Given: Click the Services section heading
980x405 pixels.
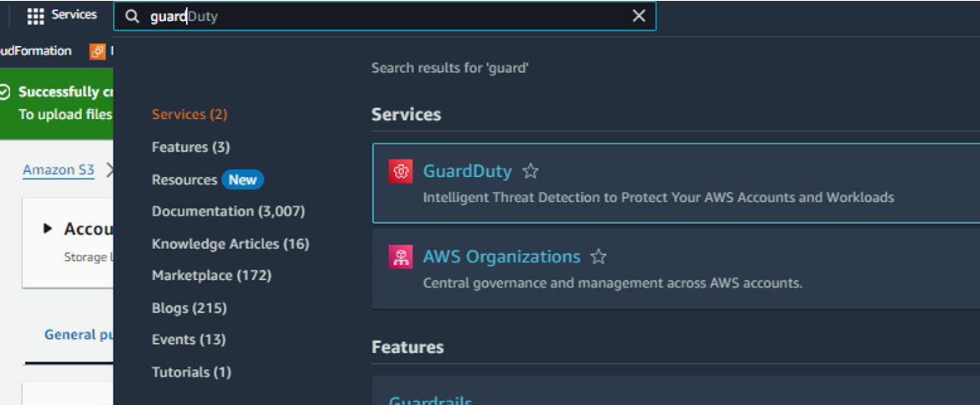Looking at the screenshot, I should [407, 114].
